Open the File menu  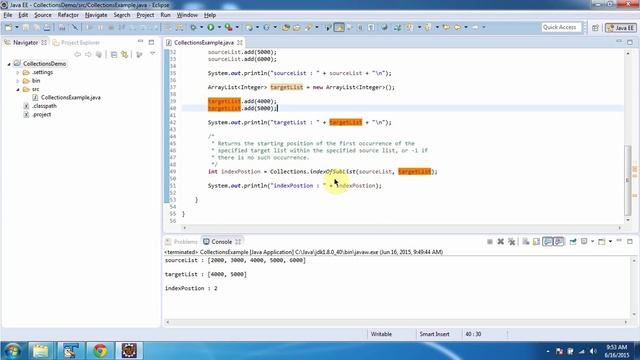[8, 15]
